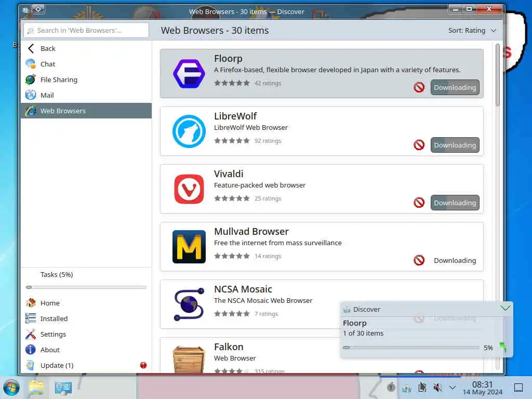Click the red update notification badge

point(143,365)
